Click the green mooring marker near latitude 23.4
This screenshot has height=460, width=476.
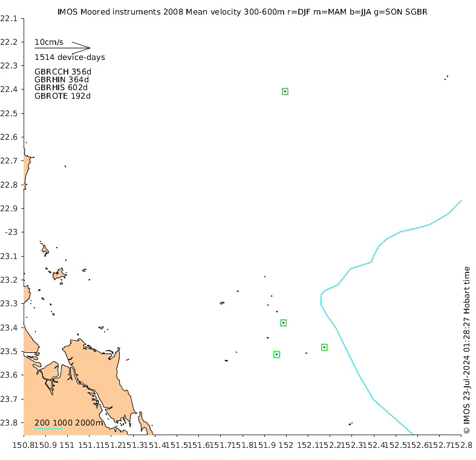pos(283,323)
